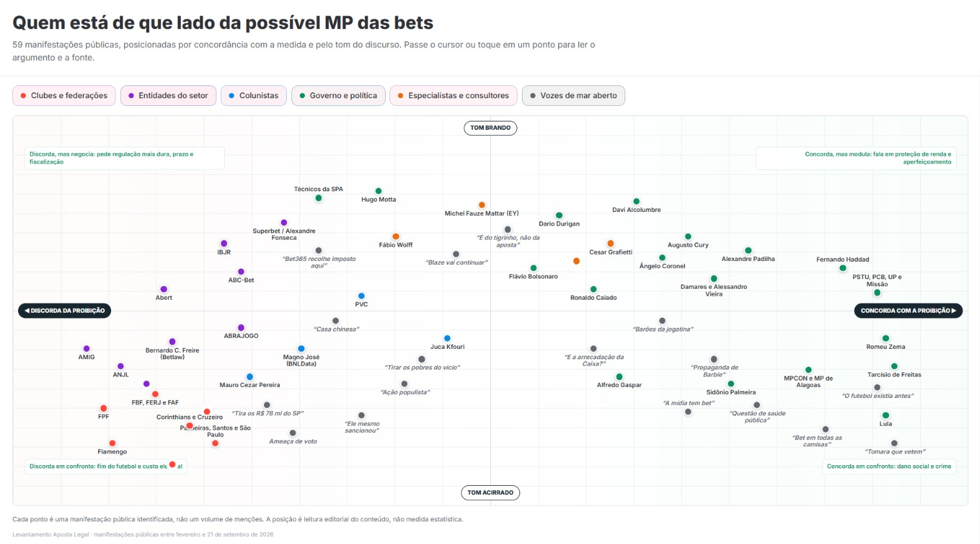This screenshot has height=544, width=980.
Task: Select the Governo e política filter
Action: coord(338,96)
